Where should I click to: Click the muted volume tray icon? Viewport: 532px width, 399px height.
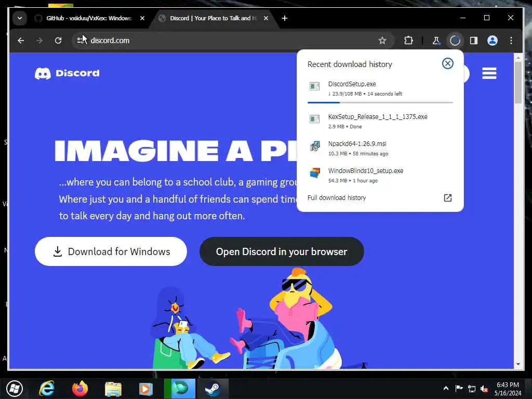pos(484,389)
